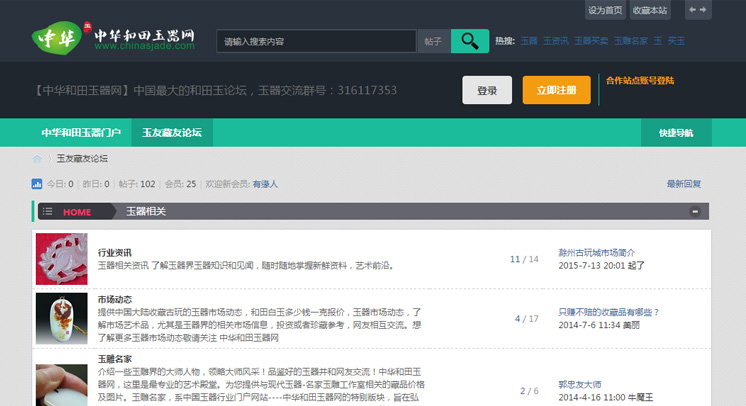Open the 市场动态 forum thumbnail image
Viewport: 746px width, 406px height.
(x=62, y=318)
